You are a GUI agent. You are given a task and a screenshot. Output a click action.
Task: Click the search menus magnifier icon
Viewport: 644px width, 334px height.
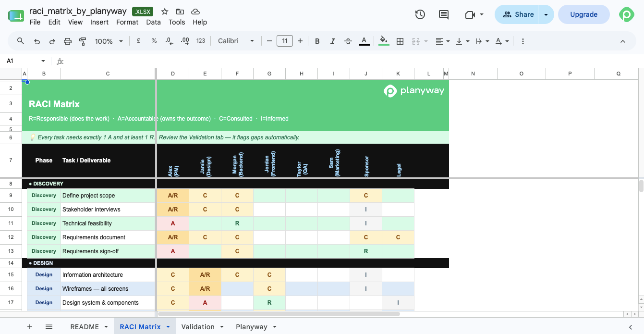coord(21,41)
